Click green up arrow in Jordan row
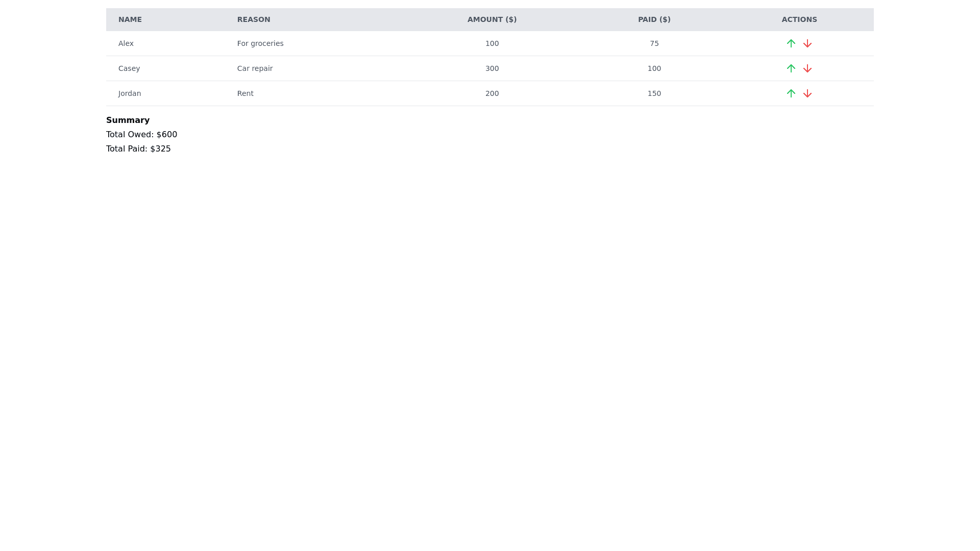 pyautogui.click(x=791, y=93)
